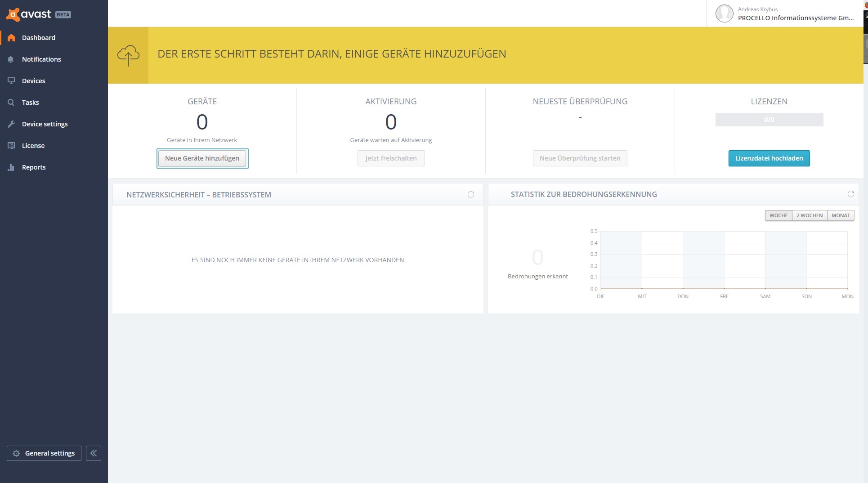Open the Dashboard menu item
868x483 pixels.
(54, 38)
